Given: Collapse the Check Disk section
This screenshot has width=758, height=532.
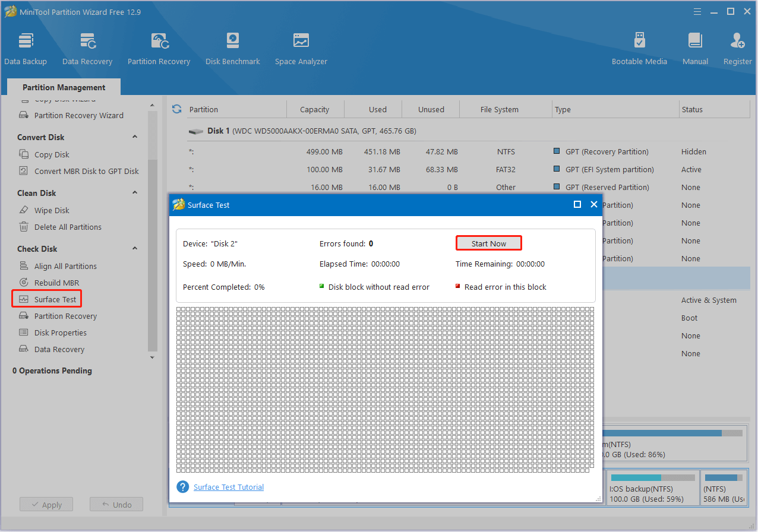Looking at the screenshot, I should 135,249.
